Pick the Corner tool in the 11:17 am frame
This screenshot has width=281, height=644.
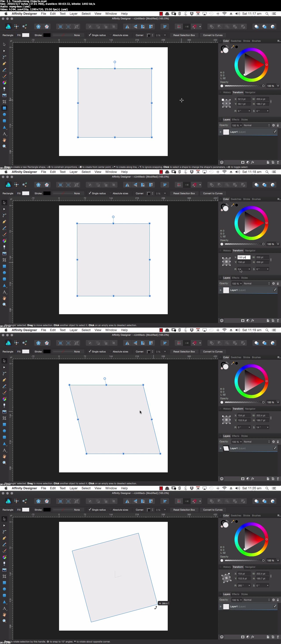4,57
